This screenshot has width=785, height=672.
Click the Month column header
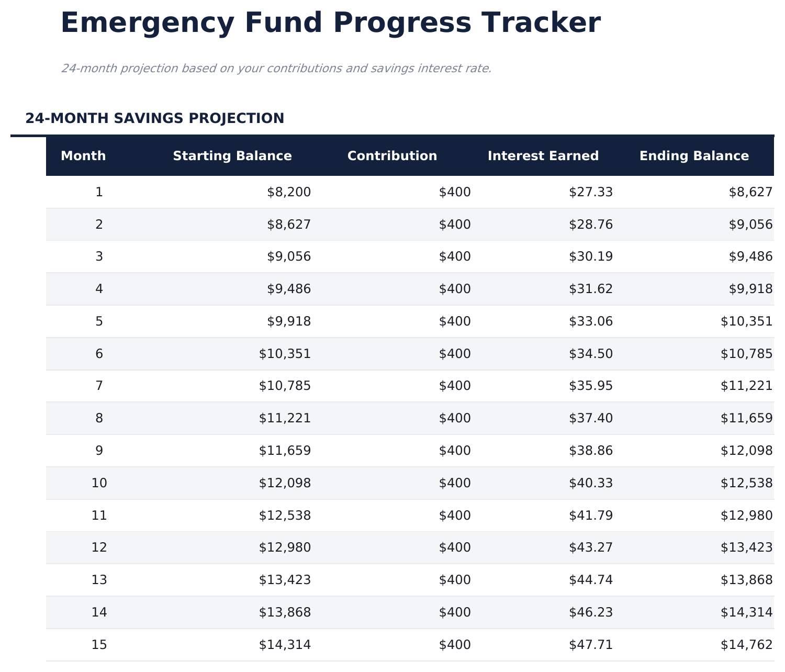click(83, 156)
